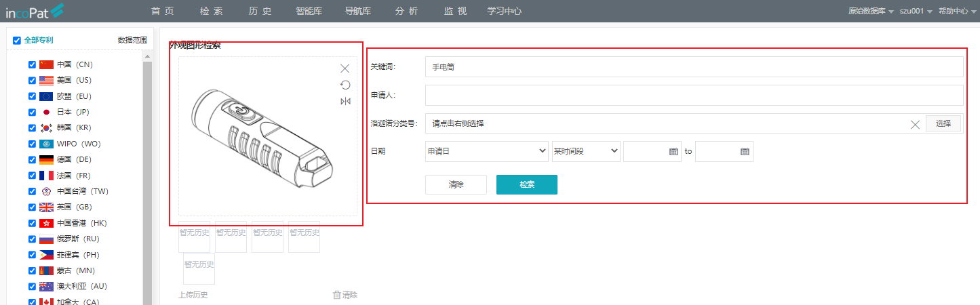Click the Russia flag icon

tap(46, 239)
